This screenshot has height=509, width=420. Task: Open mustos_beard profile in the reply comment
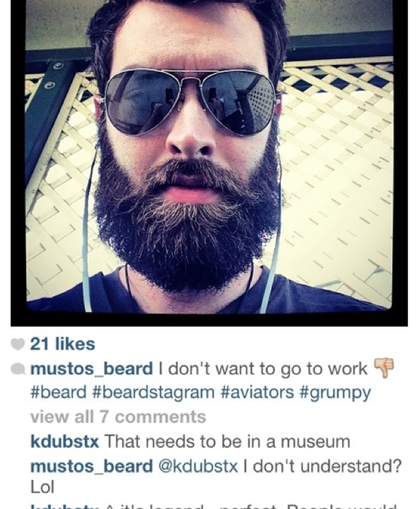coord(92,466)
